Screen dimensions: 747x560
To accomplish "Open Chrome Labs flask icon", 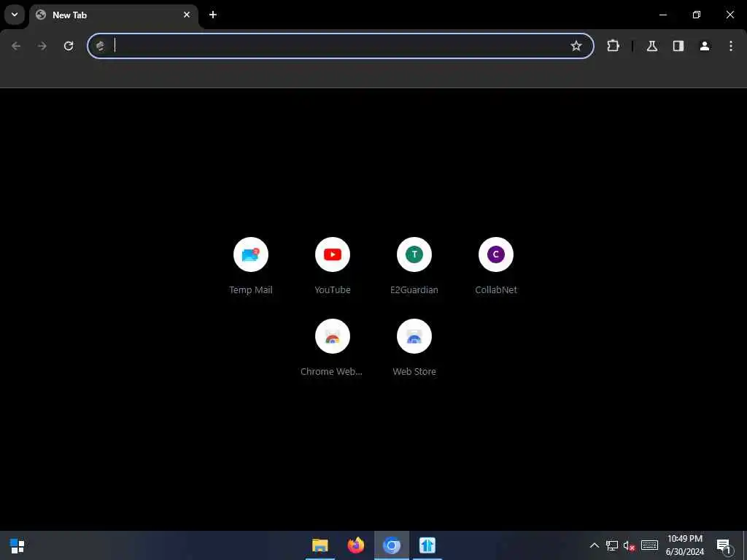I will (651, 46).
